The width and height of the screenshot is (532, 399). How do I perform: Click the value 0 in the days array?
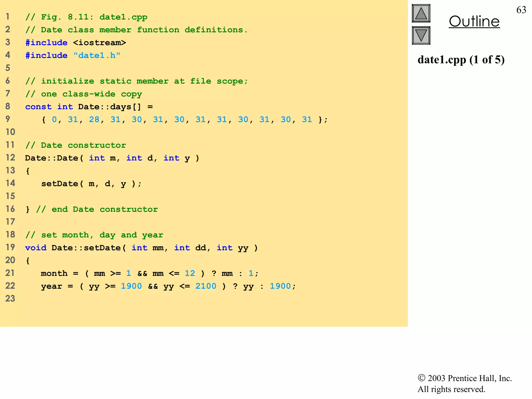tap(54, 119)
